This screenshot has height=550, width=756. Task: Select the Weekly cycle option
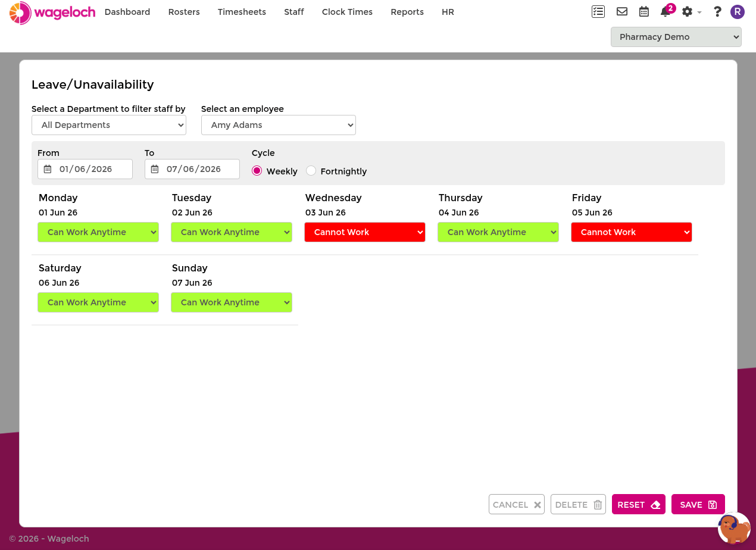click(257, 171)
